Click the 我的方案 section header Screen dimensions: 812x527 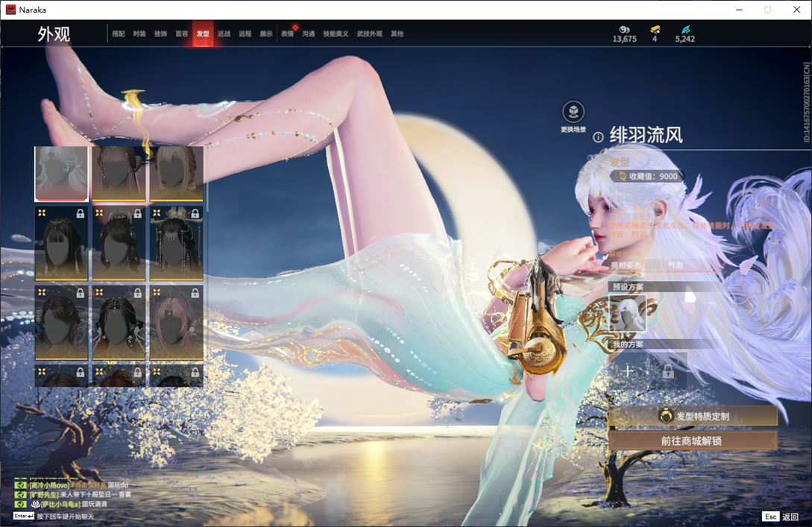(628, 344)
